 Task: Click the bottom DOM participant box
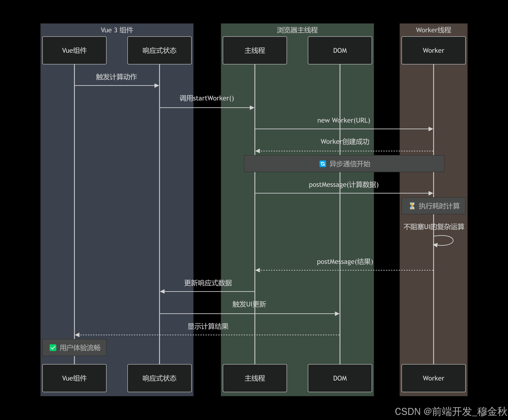(340, 378)
